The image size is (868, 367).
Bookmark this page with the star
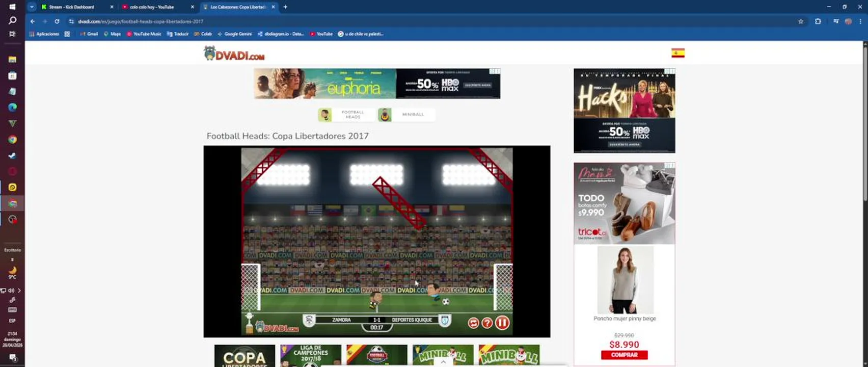801,21
